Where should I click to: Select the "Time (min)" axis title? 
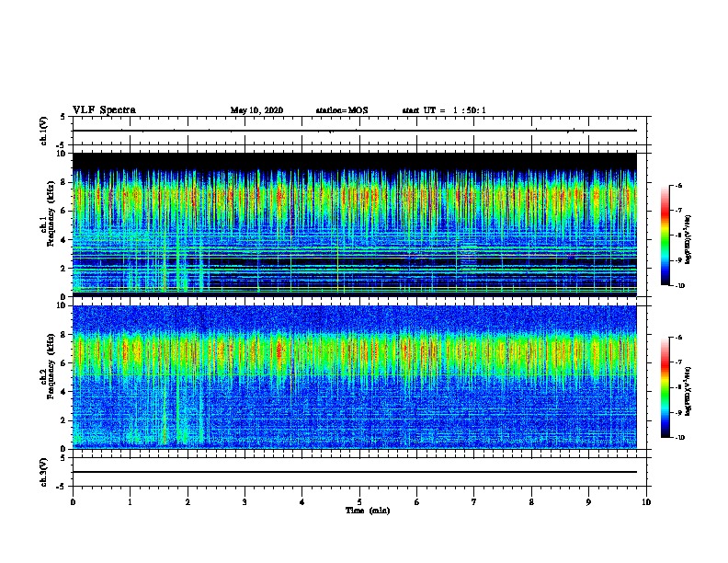368,511
